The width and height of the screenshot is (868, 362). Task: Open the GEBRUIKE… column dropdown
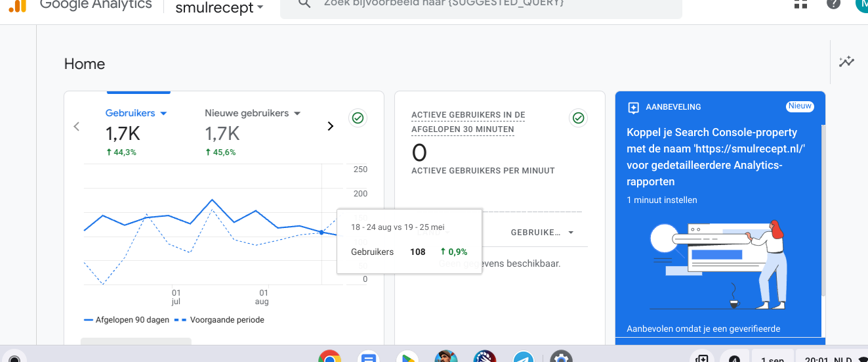[542, 233]
